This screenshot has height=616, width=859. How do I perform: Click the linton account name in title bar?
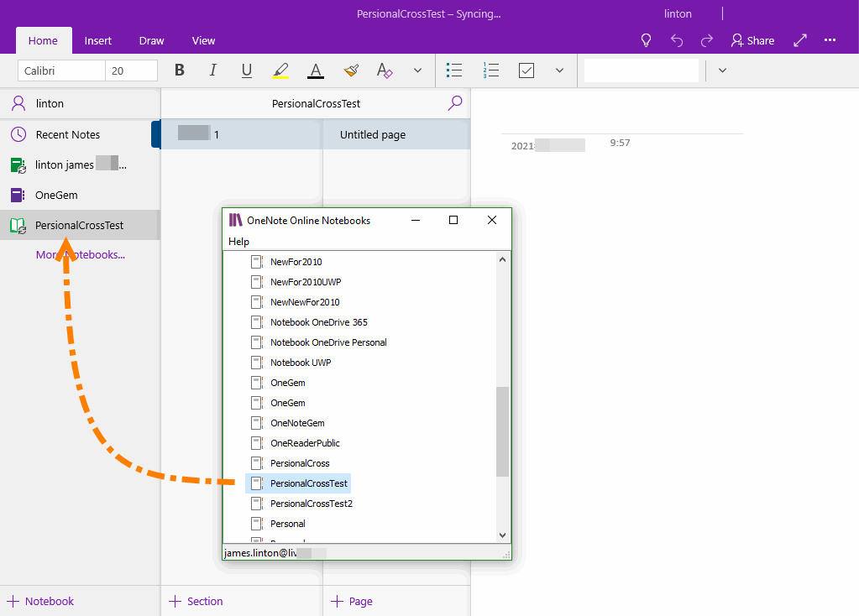(x=678, y=13)
